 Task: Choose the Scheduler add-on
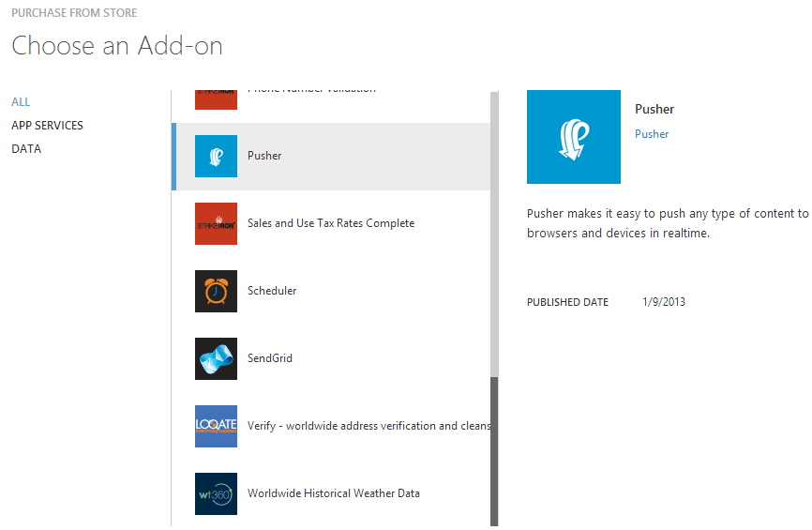click(x=331, y=291)
